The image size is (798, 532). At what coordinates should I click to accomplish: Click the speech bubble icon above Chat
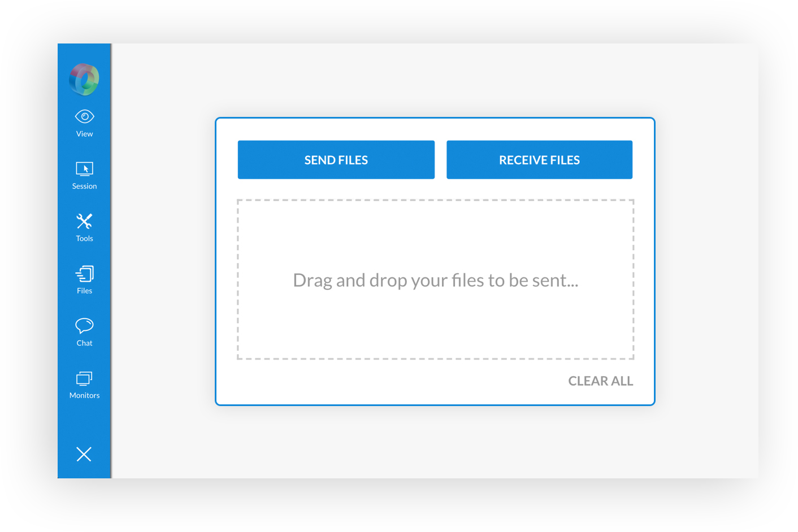(x=84, y=326)
